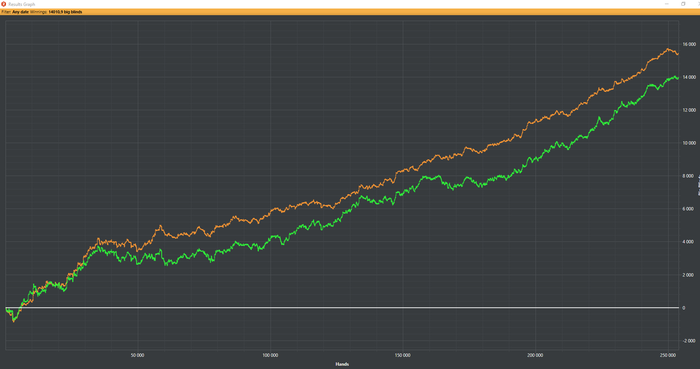
Task: Click the 'Results Graph' window title
Action: pos(21,4)
